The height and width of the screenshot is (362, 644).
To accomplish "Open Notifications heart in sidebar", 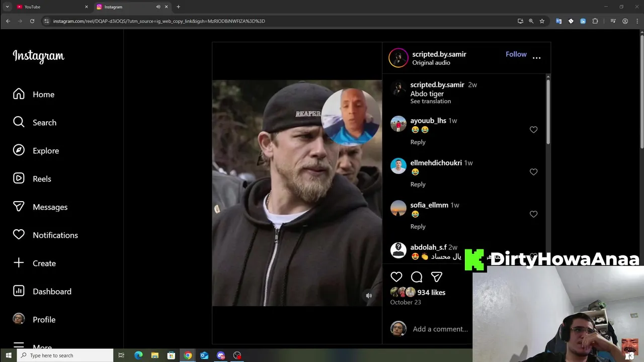I will (x=45, y=235).
